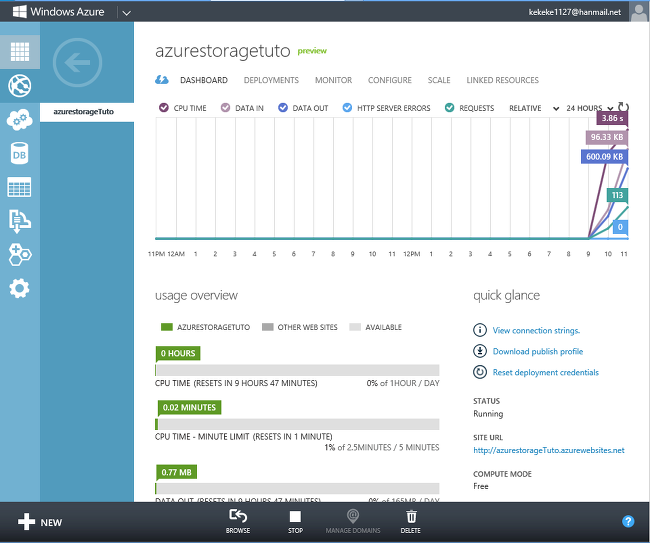The width and height of the screenshot is (650, 543).
Task: Refresh the chart with circular arrow
Action: tap(623, 107)
